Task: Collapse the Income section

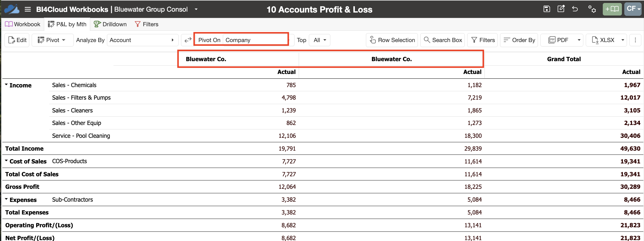Action: tap(6, 85)
